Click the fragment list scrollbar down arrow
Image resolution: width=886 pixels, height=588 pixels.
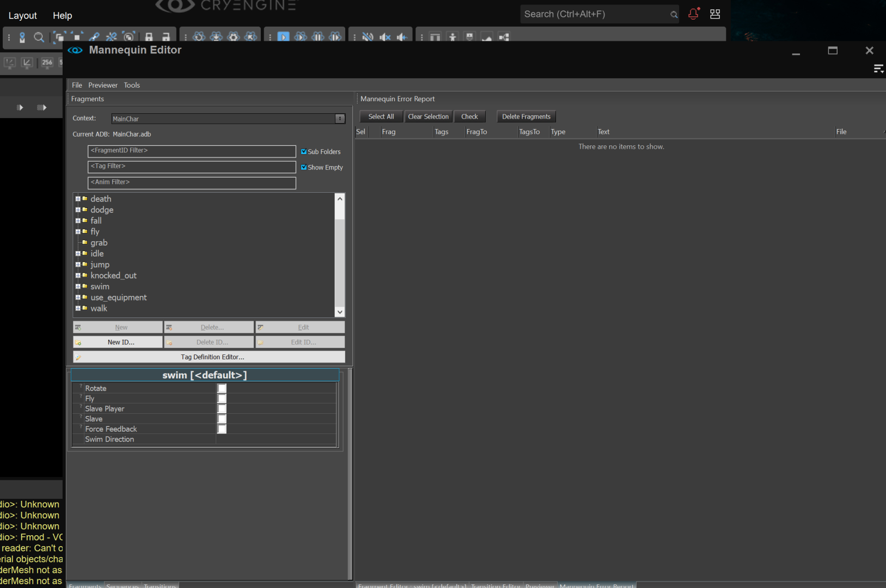pyautogui.click(x=340, y=312)
